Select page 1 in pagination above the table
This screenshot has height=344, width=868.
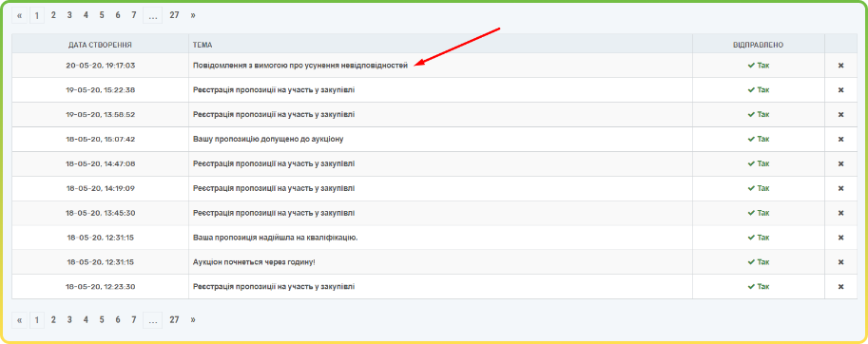click(36, 15)
